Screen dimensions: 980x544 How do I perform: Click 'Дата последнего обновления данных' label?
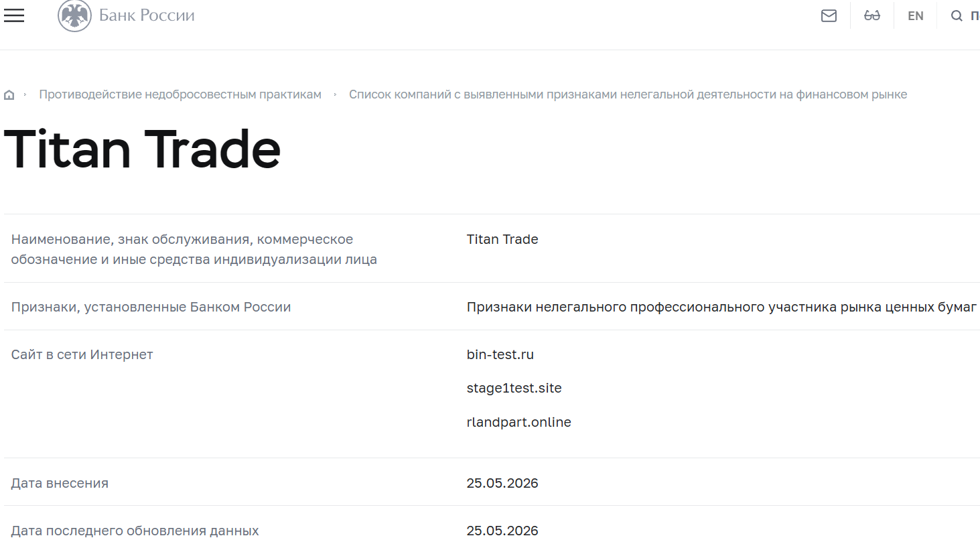coord(135,531)
